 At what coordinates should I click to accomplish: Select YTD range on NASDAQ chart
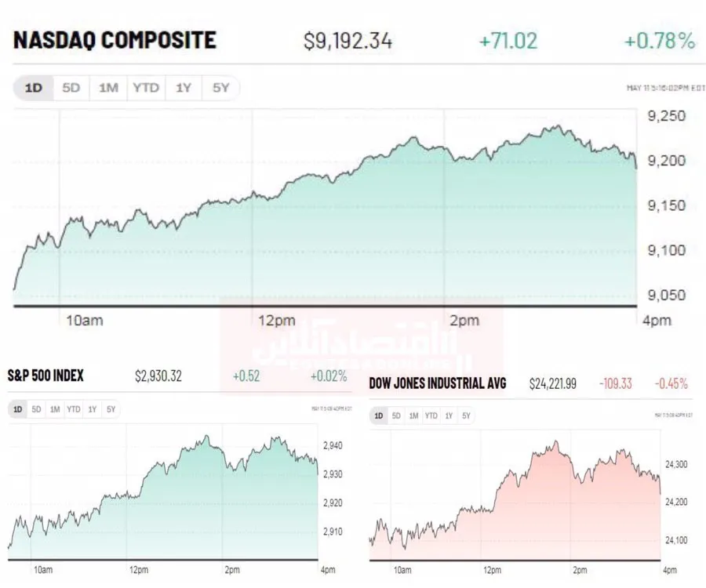[x=147, y=88]
